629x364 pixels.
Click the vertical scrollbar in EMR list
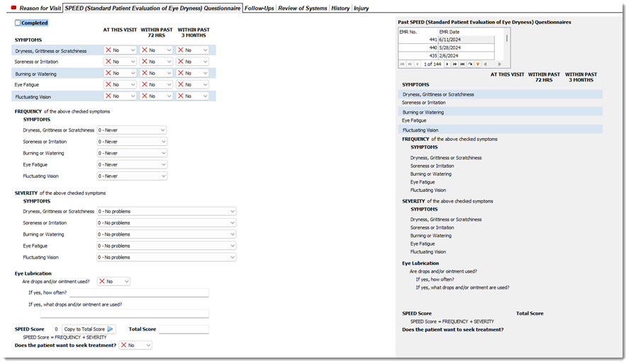506,38
